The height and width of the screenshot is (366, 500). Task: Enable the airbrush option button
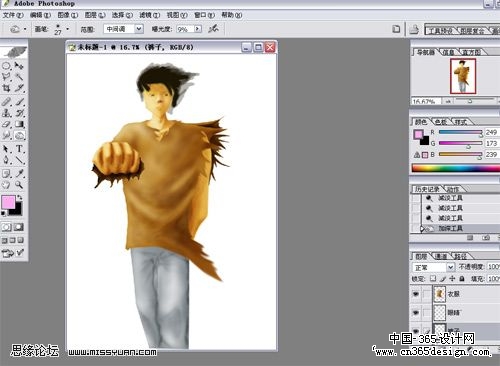(213, 29)
